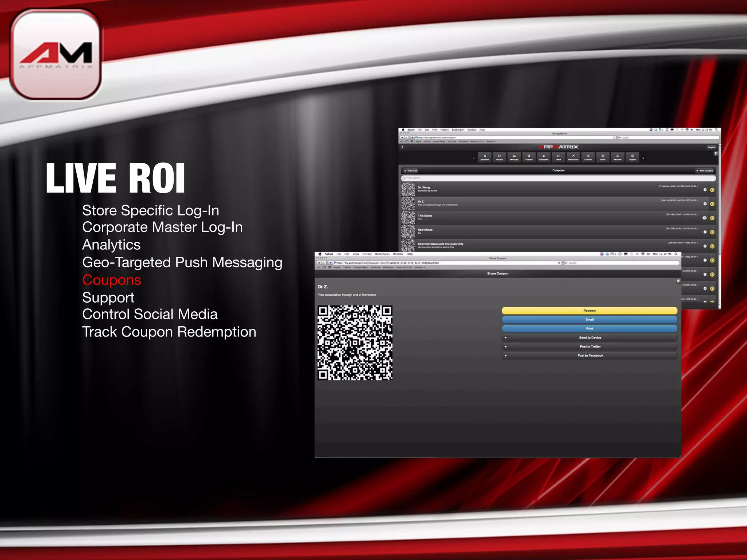Click clock time in Share Coupon menu bar
This screenshot has height=560, width=747.
coord(662,254)
